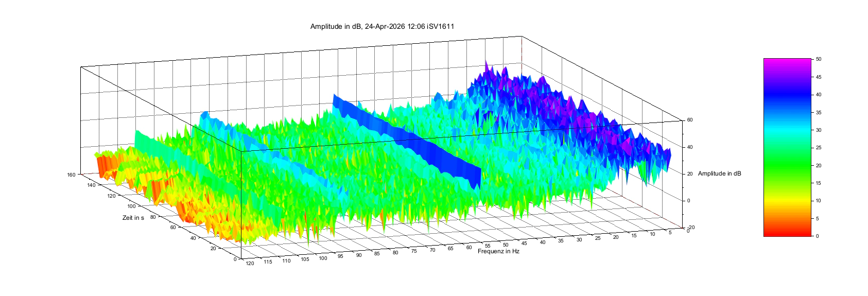Click the time tick label 160
Image resolution: width=868 pixels, height=296 pixels.
pos(71,175)
